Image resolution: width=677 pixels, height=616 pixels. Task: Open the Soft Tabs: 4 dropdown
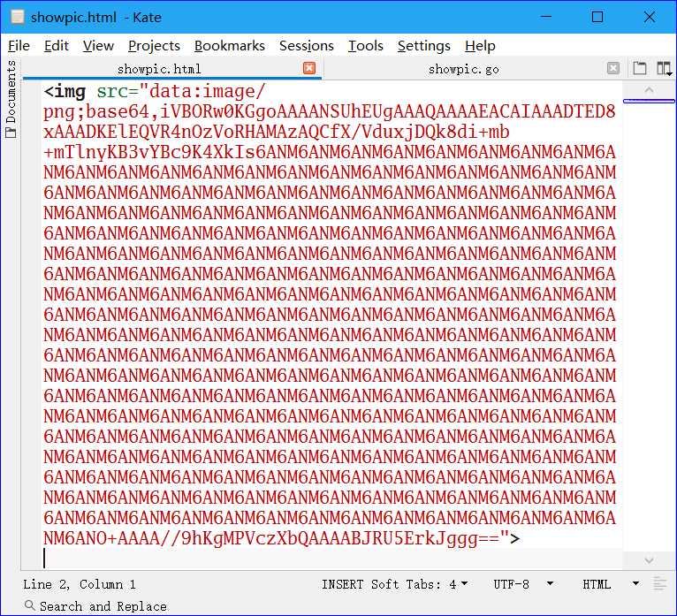(419, 584)
